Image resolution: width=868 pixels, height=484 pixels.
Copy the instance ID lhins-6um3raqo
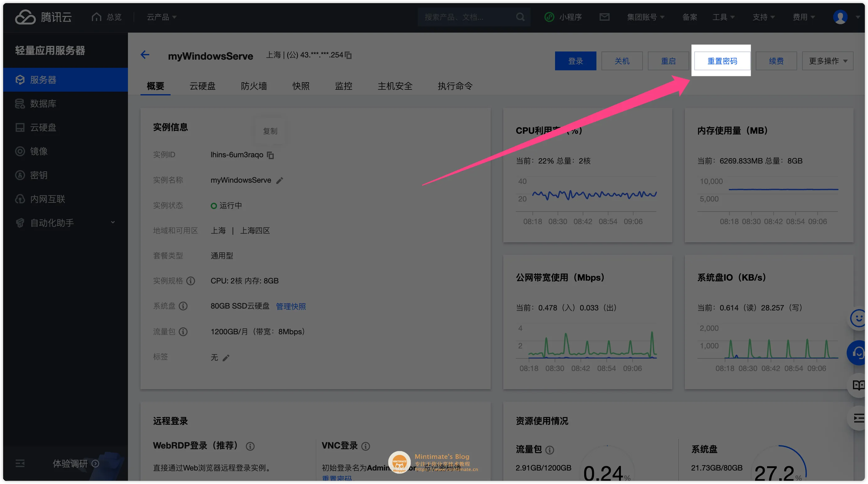click(270, 155)
